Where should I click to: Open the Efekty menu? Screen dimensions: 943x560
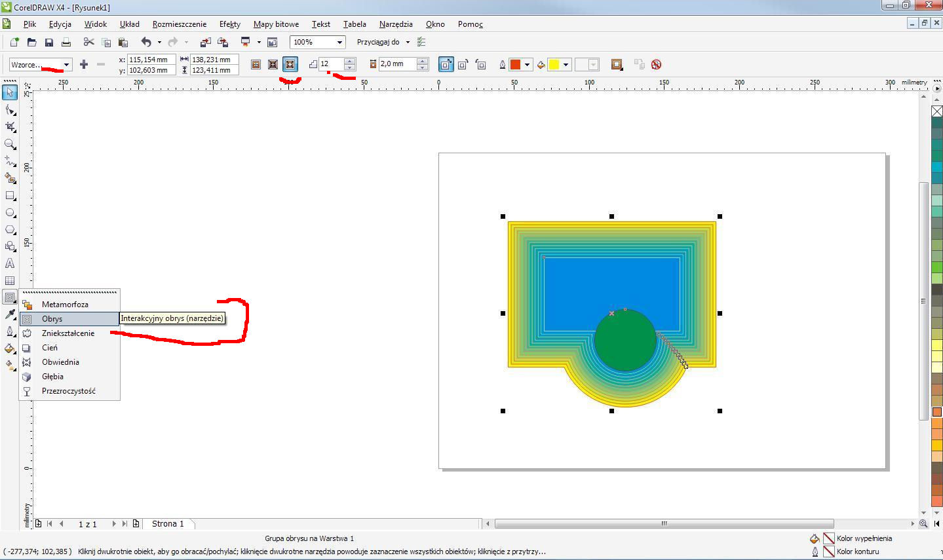click(229, 24)
